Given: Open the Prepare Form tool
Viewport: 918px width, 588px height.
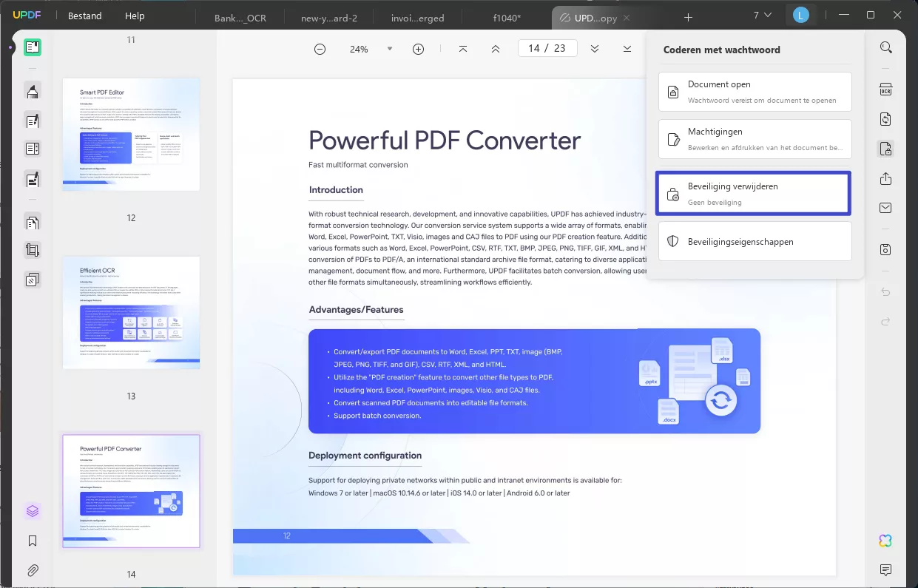Looking at the screenshot, I should pyautogui.click(x=33, y=178).
